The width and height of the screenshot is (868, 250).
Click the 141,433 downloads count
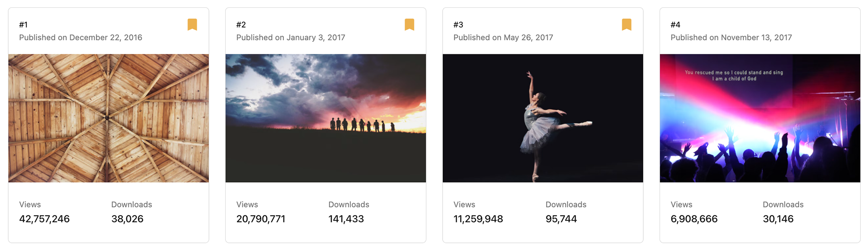[x=346, y=219]
